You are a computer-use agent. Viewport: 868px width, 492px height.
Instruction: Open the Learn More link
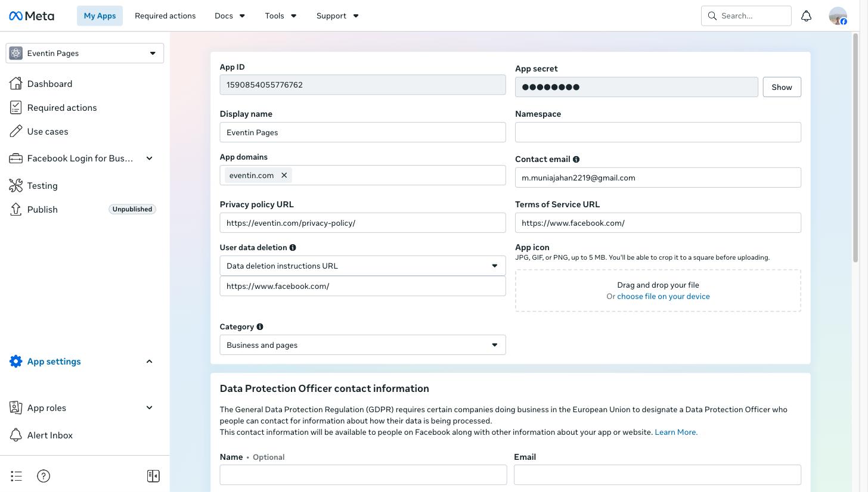tap(676, 432)
